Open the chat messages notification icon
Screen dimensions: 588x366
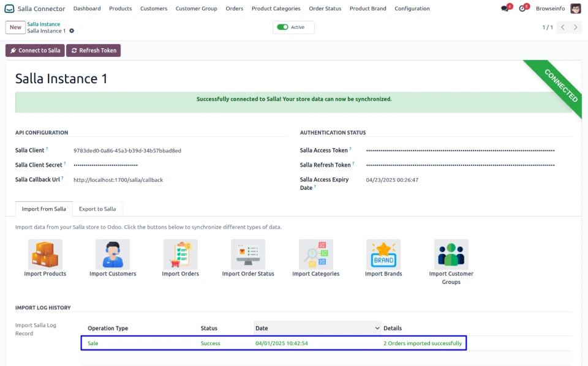pyautogui.click(x=505, y=9)
